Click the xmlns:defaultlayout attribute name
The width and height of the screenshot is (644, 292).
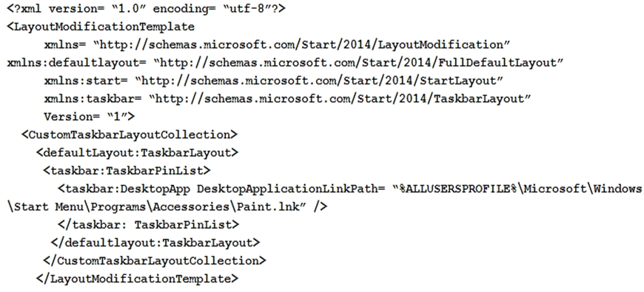(x=77, y=63)
